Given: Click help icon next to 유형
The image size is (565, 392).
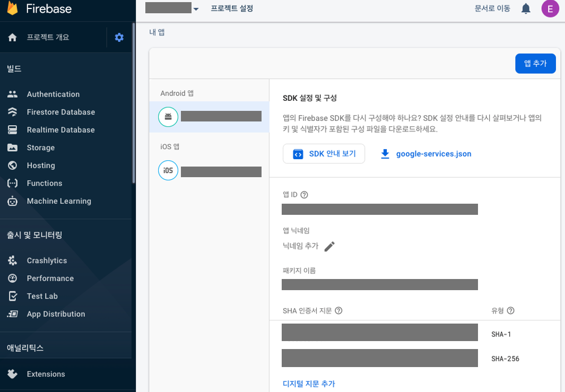Looking at the screenshot, I should pyautogui.click(x=510, y=310).
